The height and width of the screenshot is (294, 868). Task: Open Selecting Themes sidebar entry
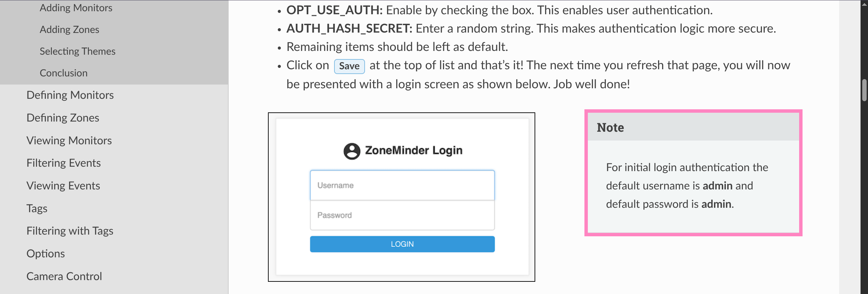[78, 51]
